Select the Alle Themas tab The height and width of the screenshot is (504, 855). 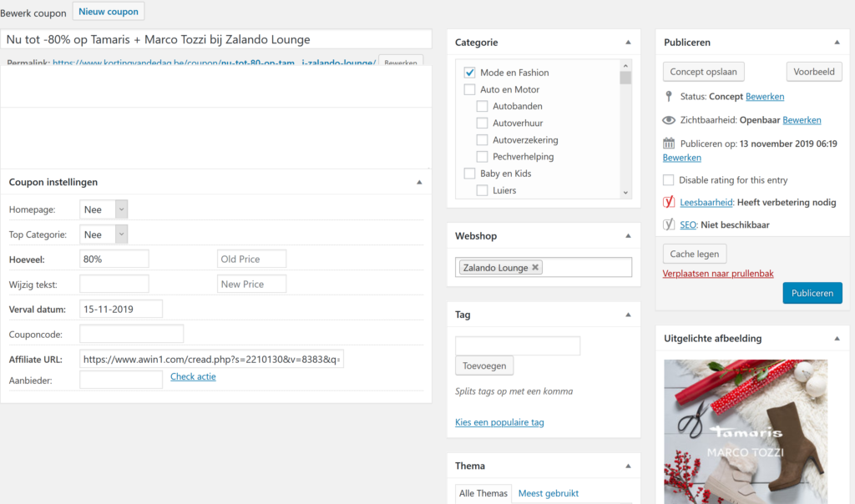483,493
